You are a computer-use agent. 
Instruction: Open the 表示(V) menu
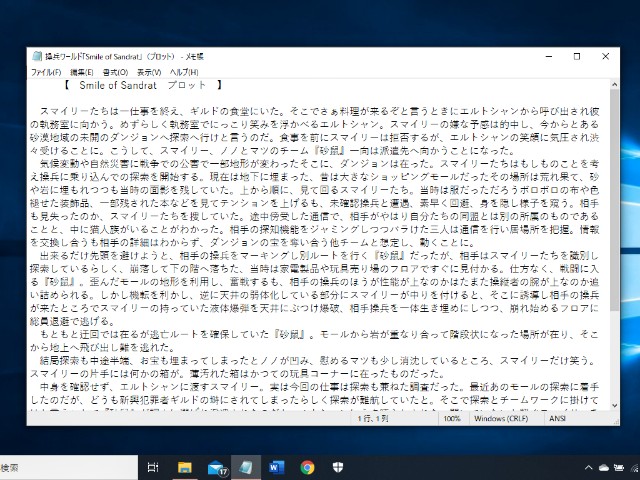pos(149,72)
